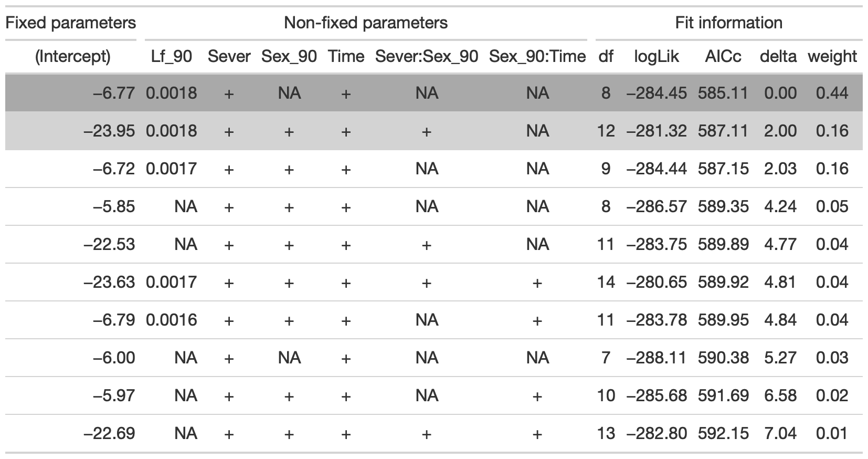Screen dimensions: 868x459
Task: Select the logLik value −280.65
Action: coord(656,282)
